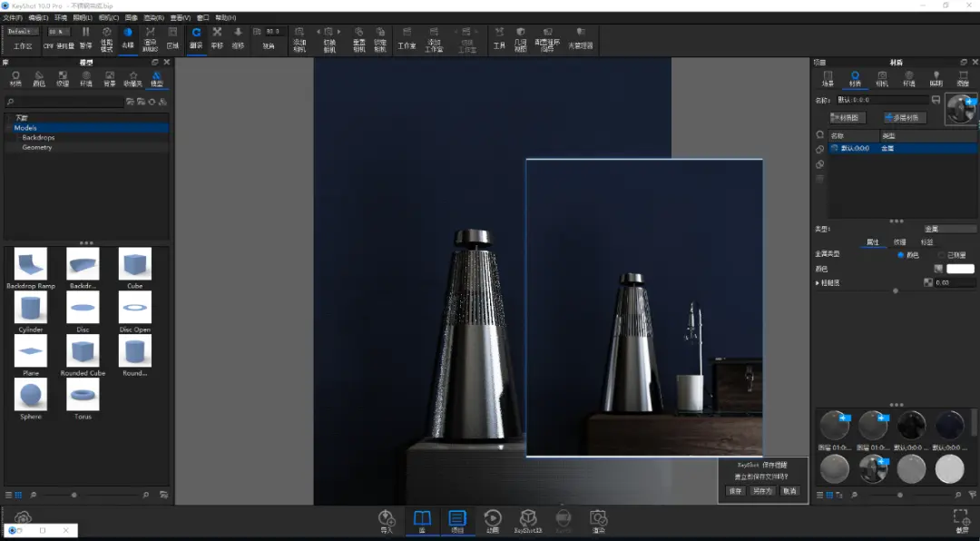Open the Animation (动画) panel icon
The width and height of the screenshot is (980, 541).
492,519
